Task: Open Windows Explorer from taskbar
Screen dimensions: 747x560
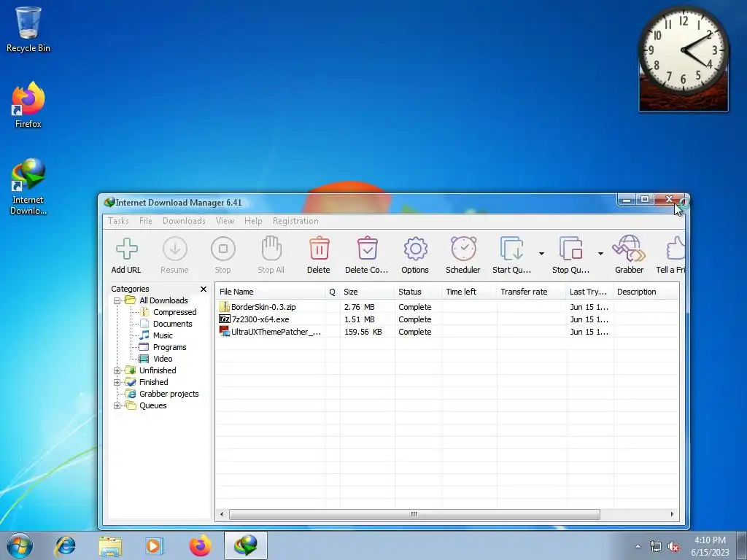Action: click(110, 546)
